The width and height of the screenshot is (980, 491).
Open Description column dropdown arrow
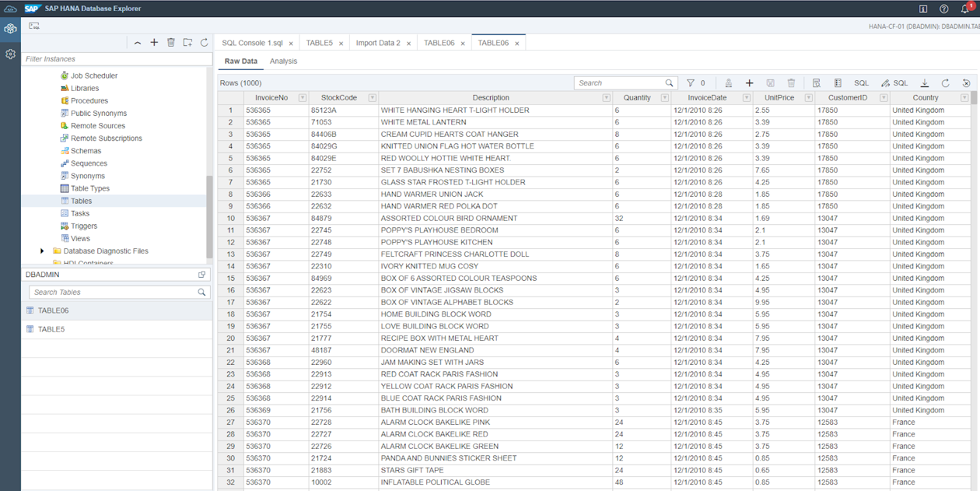point(606,97)
